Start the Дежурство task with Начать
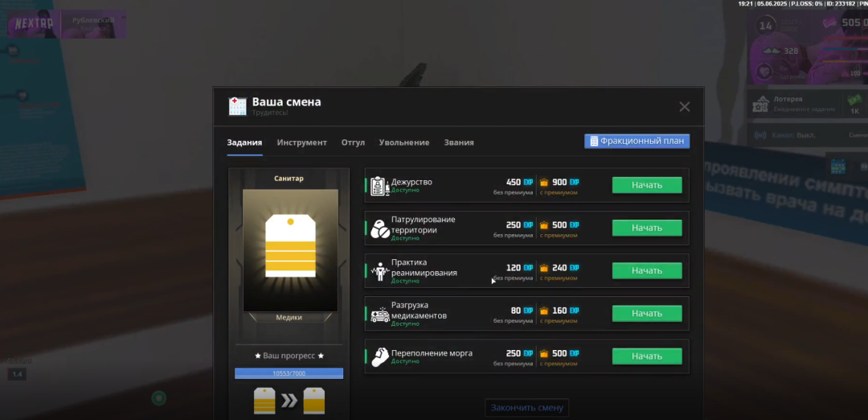The width and height of the screenshot is (868, 420). coord(646,185)
